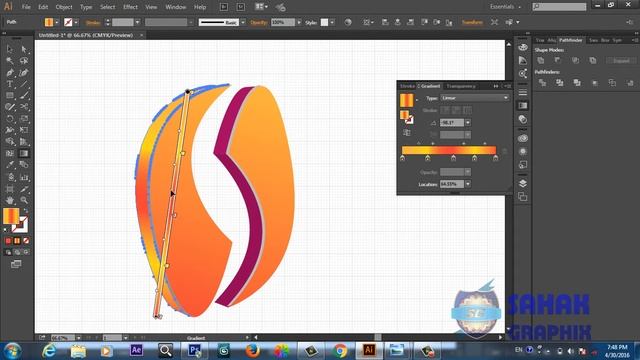This screenshot has width=640, height=360.
Task: Open Firefox from the taskbar
Action: (253, 351)
